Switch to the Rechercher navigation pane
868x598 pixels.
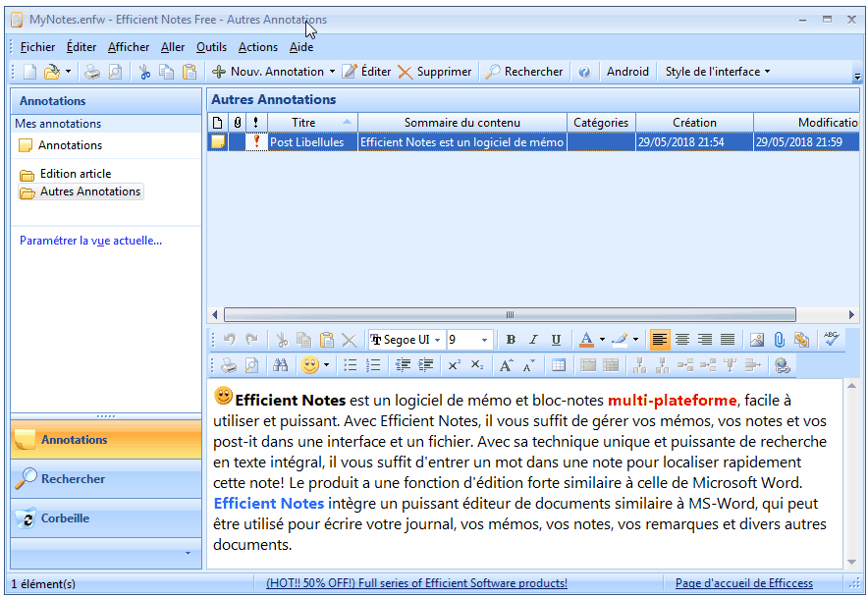106,479
